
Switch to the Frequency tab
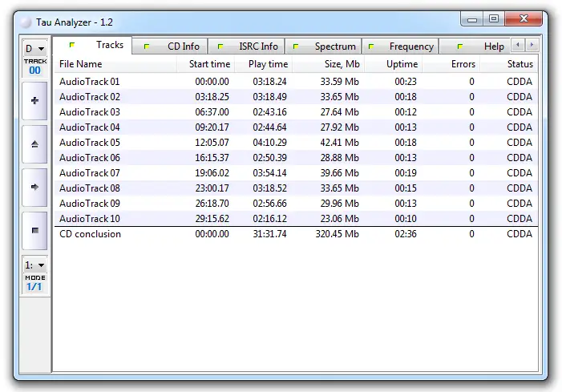click(x=400, y=46)
